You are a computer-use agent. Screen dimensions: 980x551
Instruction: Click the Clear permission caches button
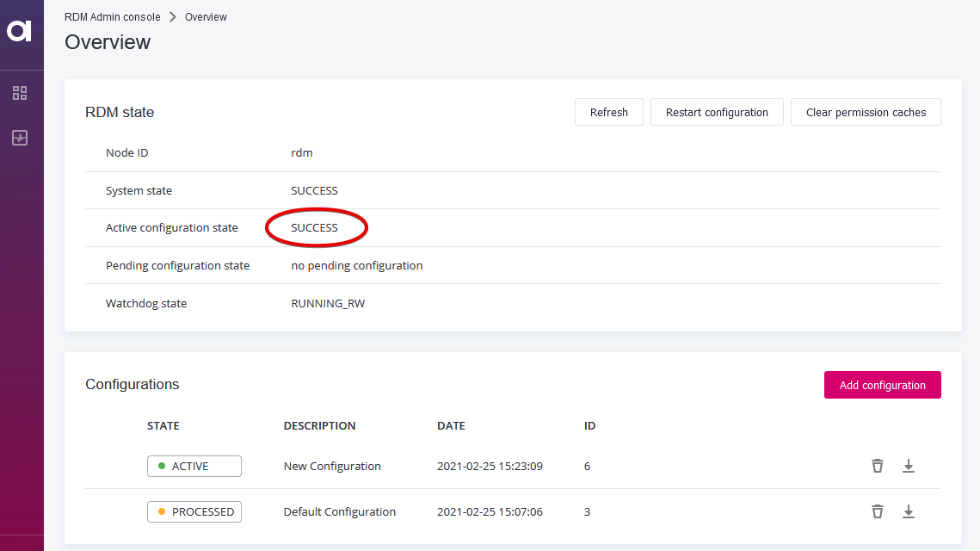[x=866, y=111]
